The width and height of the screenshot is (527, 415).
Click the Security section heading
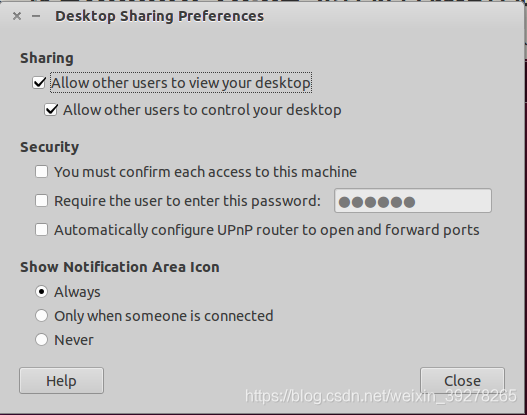[x=50, y=147]
